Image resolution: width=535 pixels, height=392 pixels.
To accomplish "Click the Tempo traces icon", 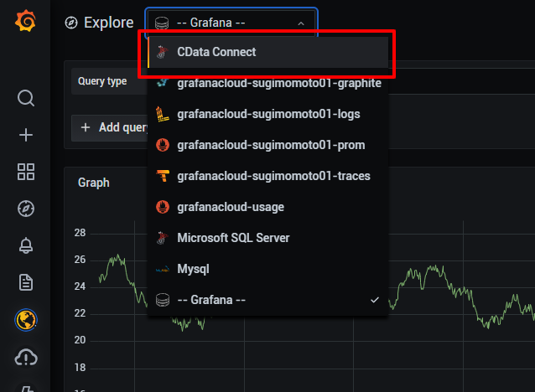I will coord(163,176).
